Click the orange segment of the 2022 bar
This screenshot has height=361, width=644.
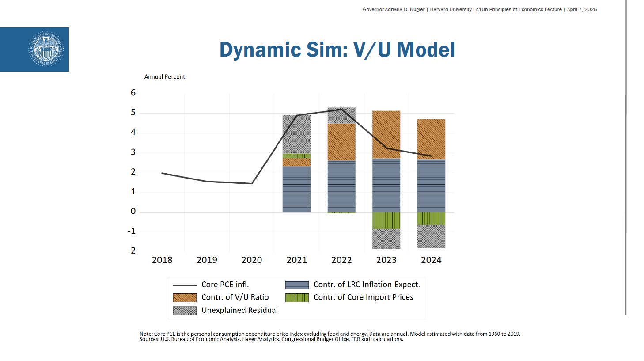click(x=341, y=142)
